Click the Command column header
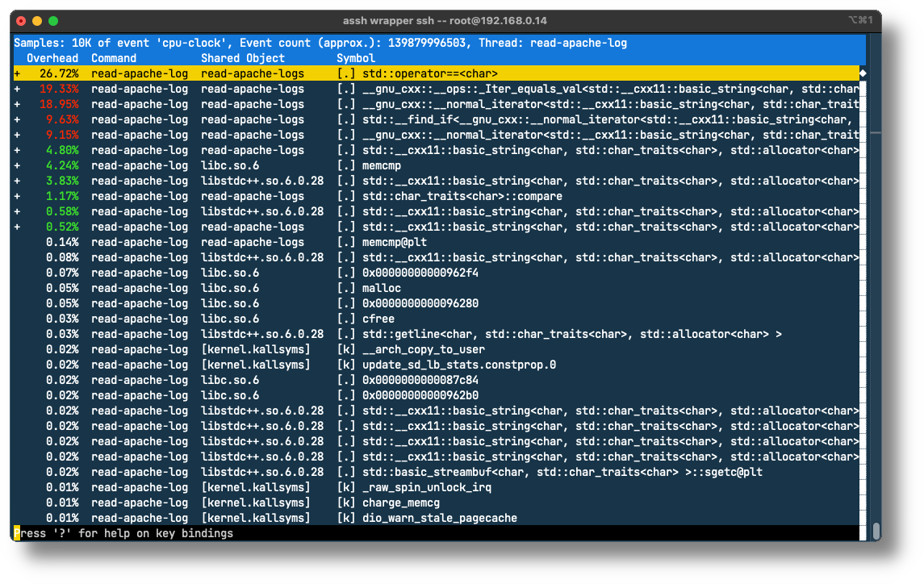 pyautogui.click(x=114, y=58)
